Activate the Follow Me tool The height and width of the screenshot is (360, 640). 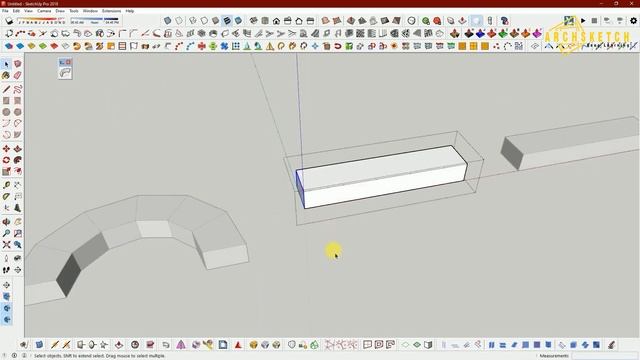click(18, 160)
